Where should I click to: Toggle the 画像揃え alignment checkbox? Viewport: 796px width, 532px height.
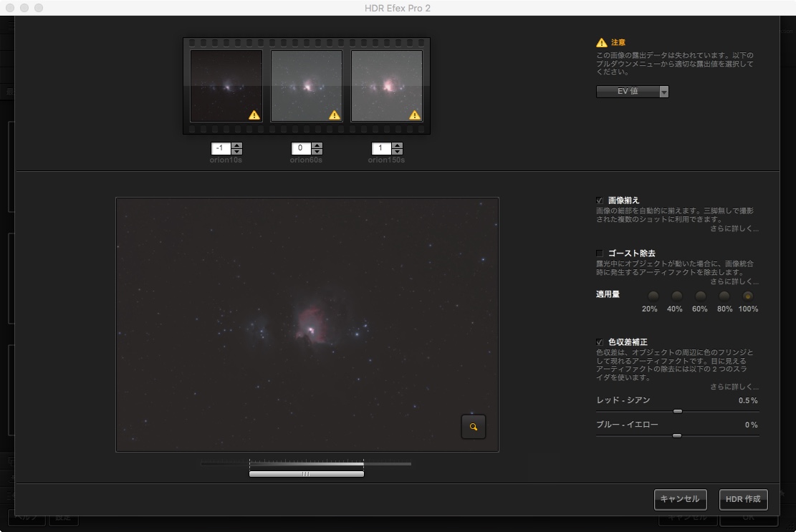coord(600,200)
